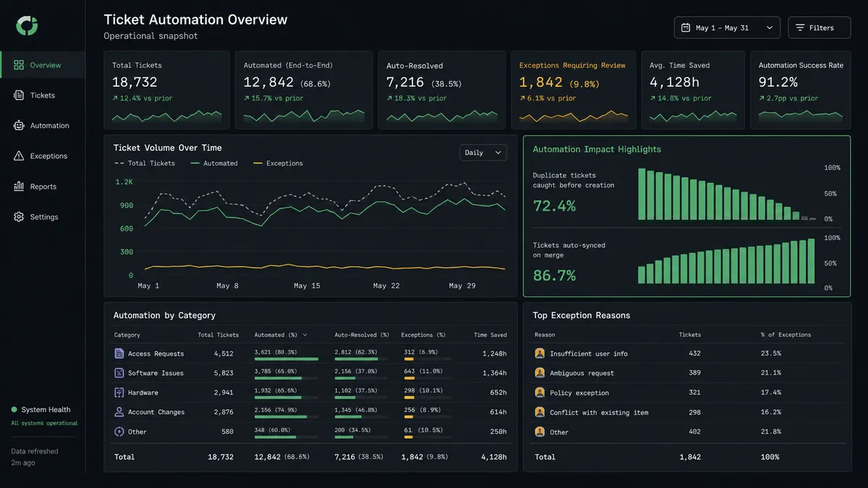This screenshot has width=868, height=488.
Task: Click the 18,732 total tickets value in Total Tickets card
Action: coord(135,82)
